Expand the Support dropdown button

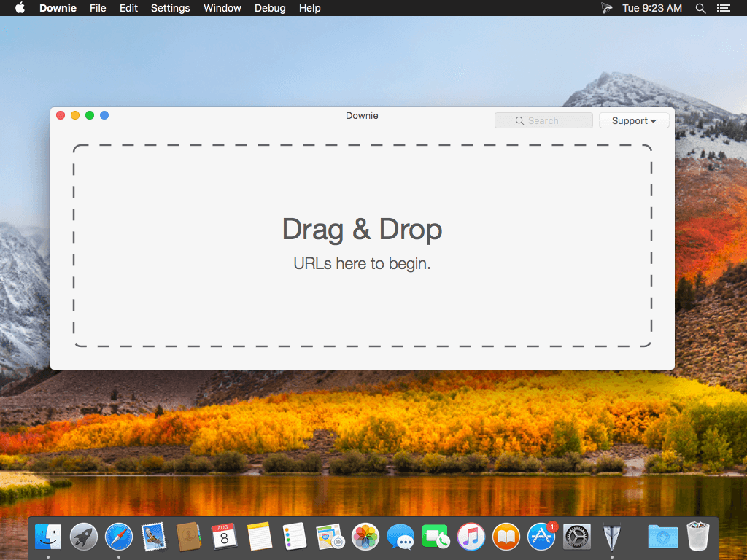tap(634, 120)
